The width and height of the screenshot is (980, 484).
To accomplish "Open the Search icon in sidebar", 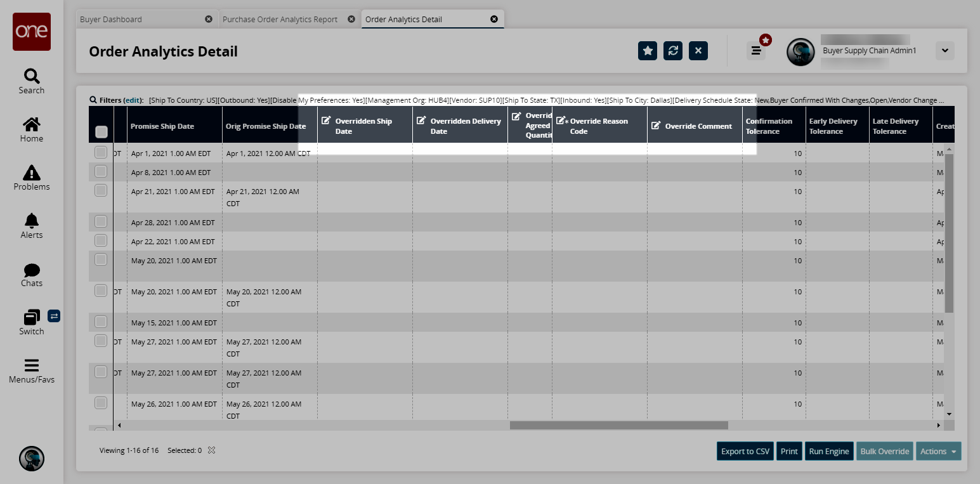I will [31, 81].
